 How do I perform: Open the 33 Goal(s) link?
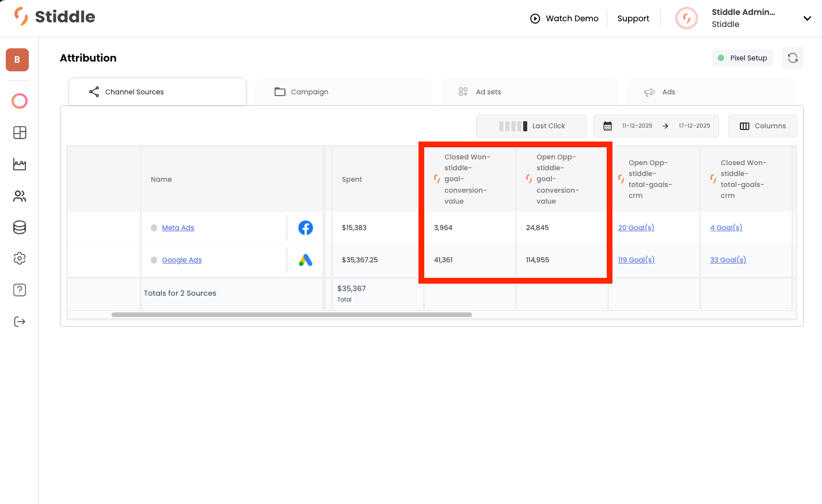pyautogui.click(x=728, y=260)
